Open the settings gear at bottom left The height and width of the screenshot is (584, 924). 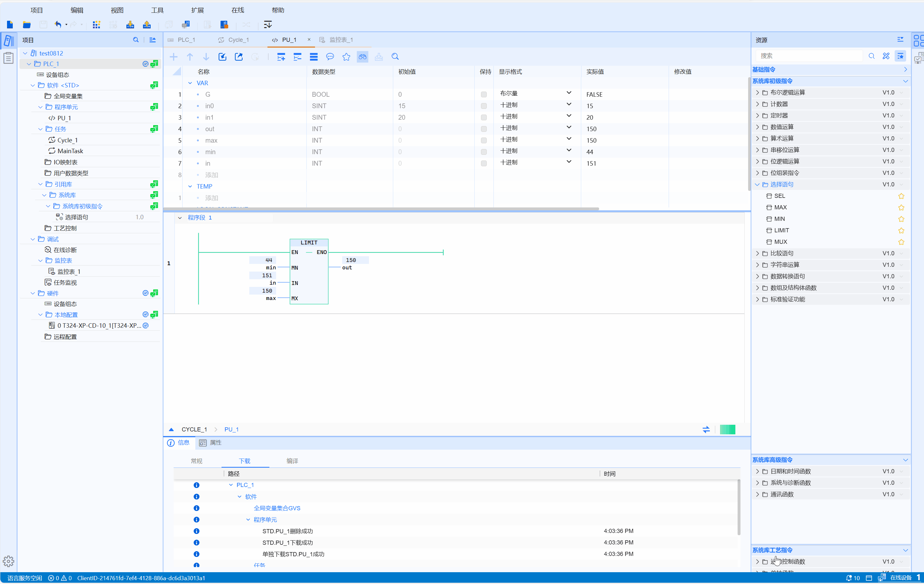[8, 561]
